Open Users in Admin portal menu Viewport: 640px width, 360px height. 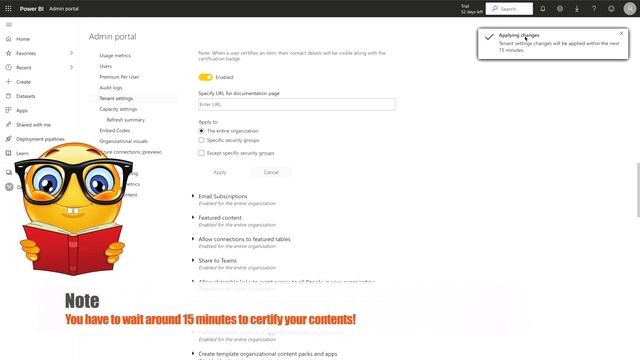[105, 66]
